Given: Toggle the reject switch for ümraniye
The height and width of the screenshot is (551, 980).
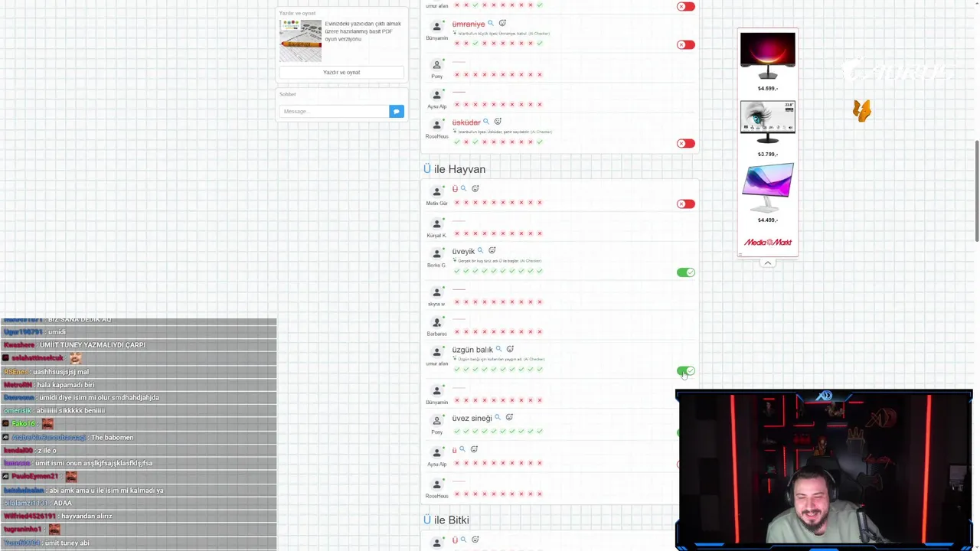Looking at the screenshot, I should point(686,44).
